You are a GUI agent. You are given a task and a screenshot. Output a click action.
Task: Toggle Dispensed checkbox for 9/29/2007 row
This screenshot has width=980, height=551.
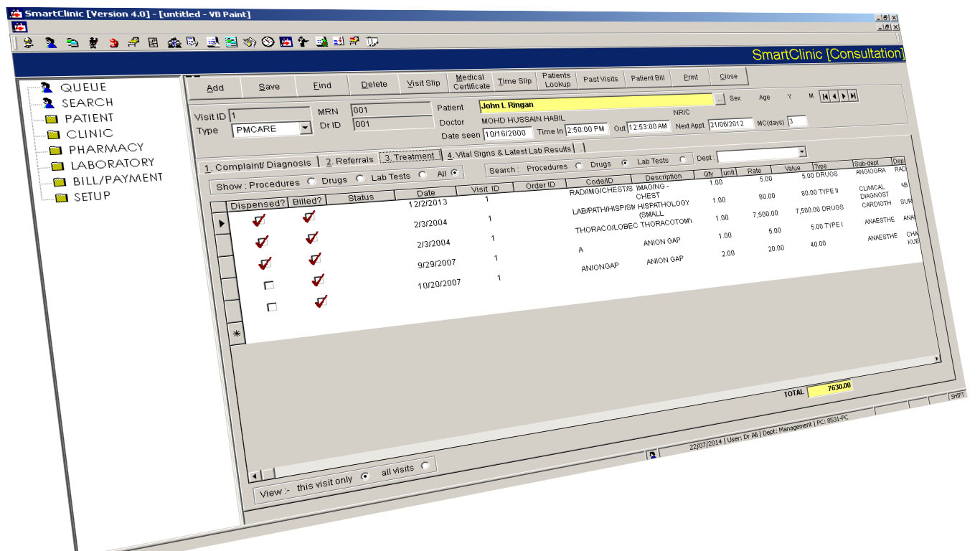pos(269,285)
